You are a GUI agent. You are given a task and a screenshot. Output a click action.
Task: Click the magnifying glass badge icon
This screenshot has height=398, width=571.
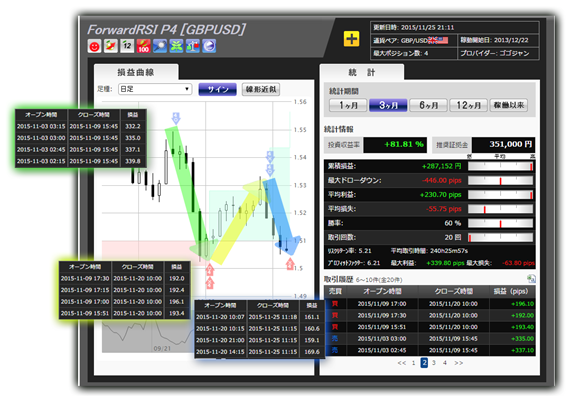(160, 46)
